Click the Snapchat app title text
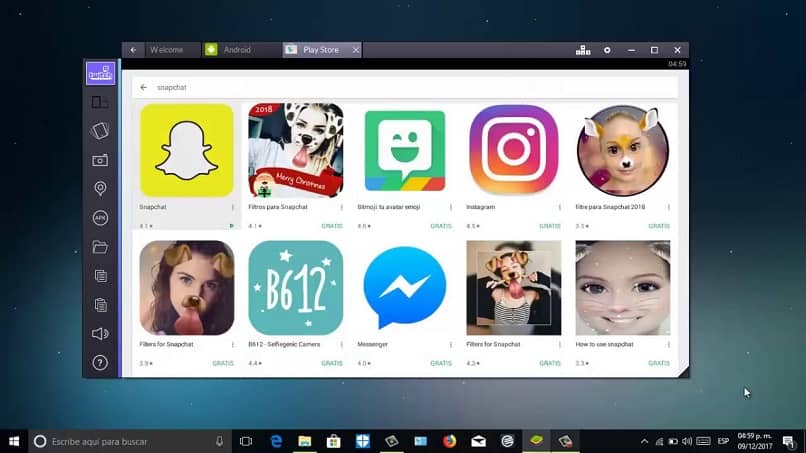Viewport: 806px width, 453px height. [x=153, y=207]
